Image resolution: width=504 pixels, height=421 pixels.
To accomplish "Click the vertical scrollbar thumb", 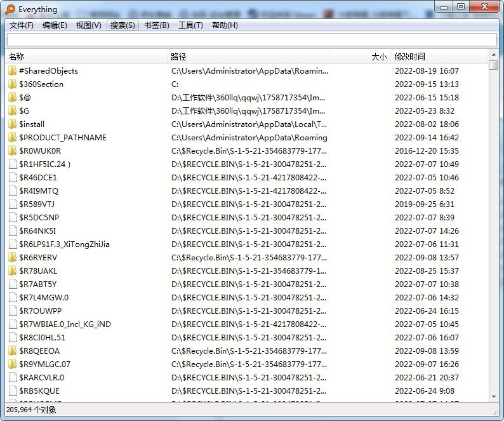I will pos(493,65).
